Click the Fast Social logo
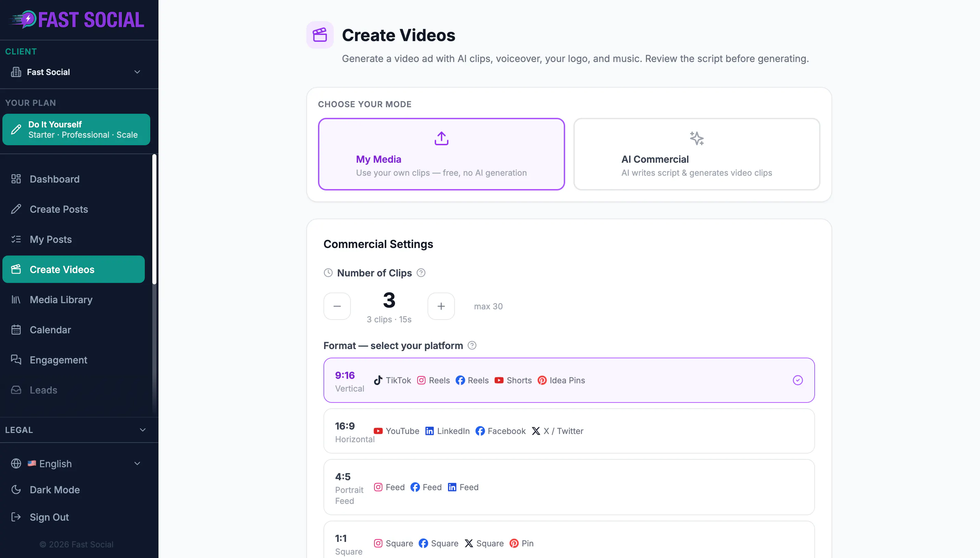 (77, 20)
